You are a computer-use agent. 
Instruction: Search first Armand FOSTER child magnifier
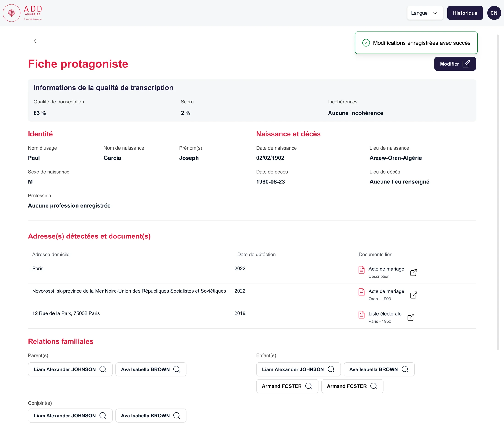point(309,386)
